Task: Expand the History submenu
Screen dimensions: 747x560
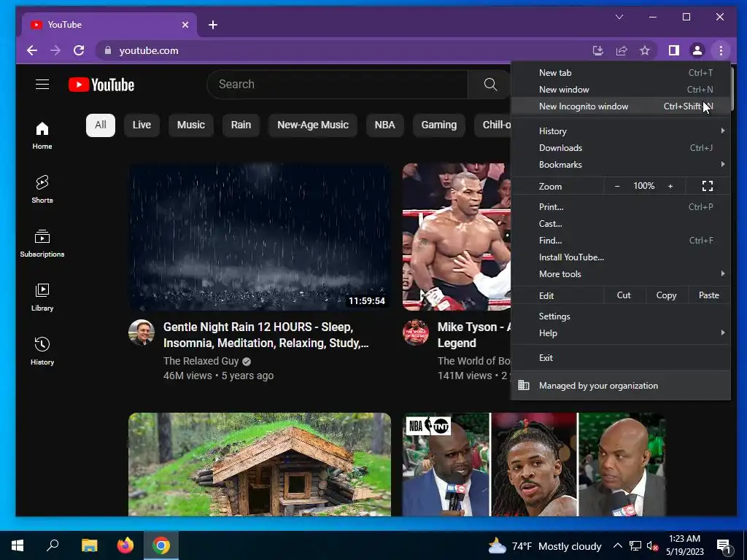Action: click(x=620, y=131)
